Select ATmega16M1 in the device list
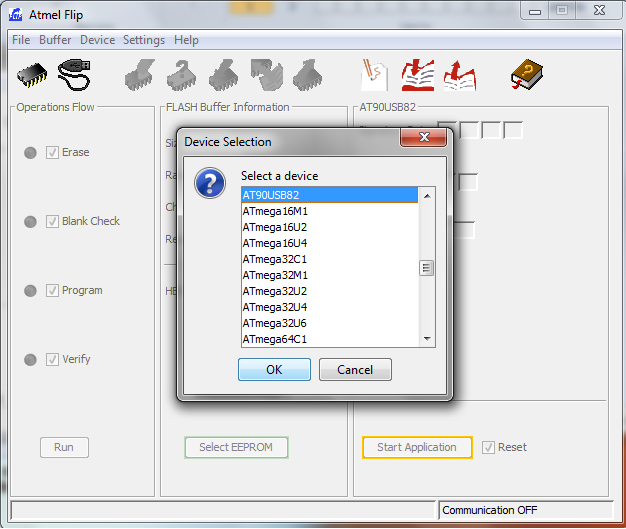Screen dimensions: 626x529 (330, 211)
